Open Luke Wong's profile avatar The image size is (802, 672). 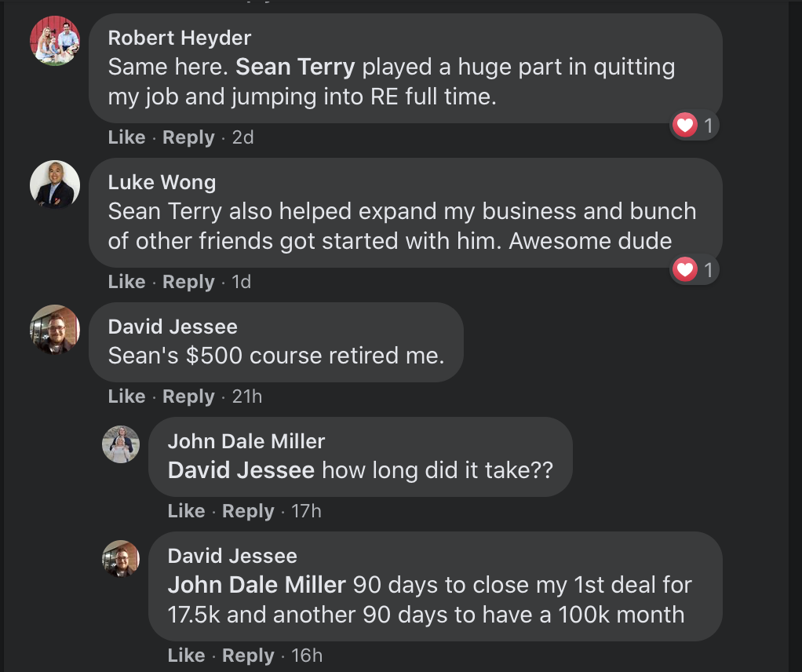[55, 185]
